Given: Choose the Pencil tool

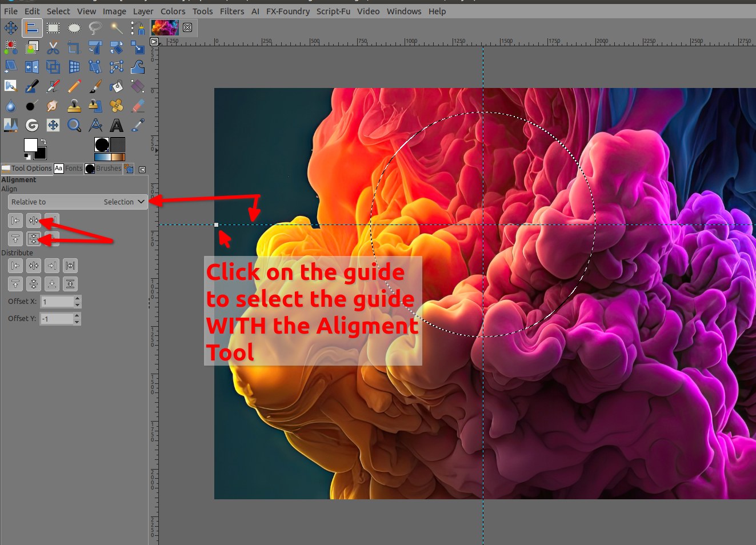Looking at the screenshot, I should (74, 86).
